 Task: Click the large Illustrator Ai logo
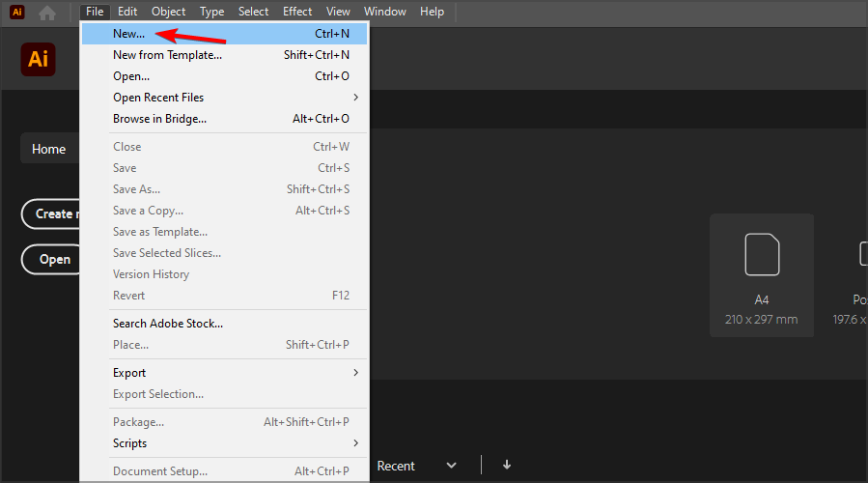(x=39, y=59)
